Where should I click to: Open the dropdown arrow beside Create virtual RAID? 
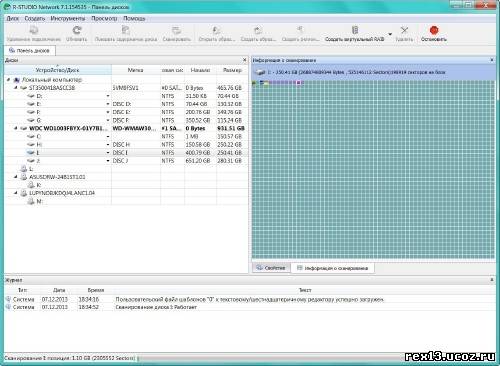click(390, 34)
